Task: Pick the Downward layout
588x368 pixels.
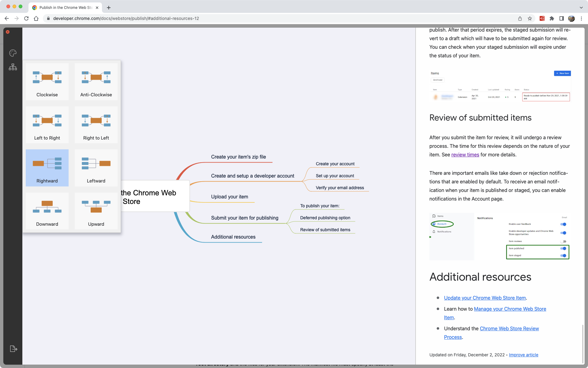Action: [47, 211]
